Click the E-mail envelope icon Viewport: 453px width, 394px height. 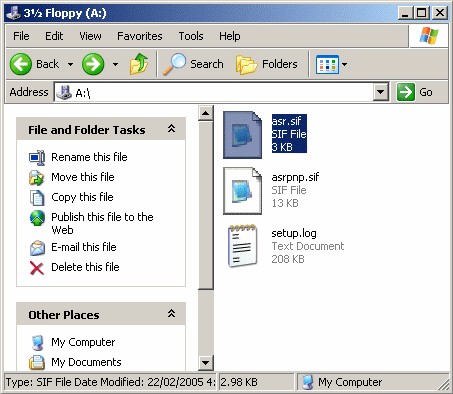pyautogui.click(x=37, y=248)
